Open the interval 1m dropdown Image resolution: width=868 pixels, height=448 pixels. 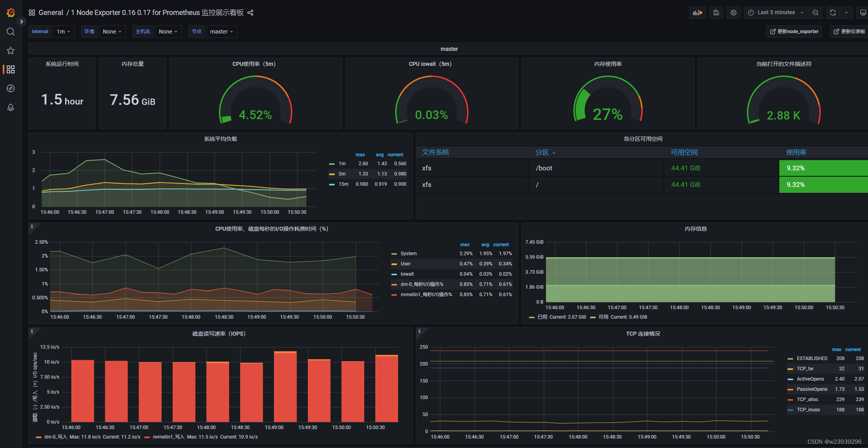[63, 32]
